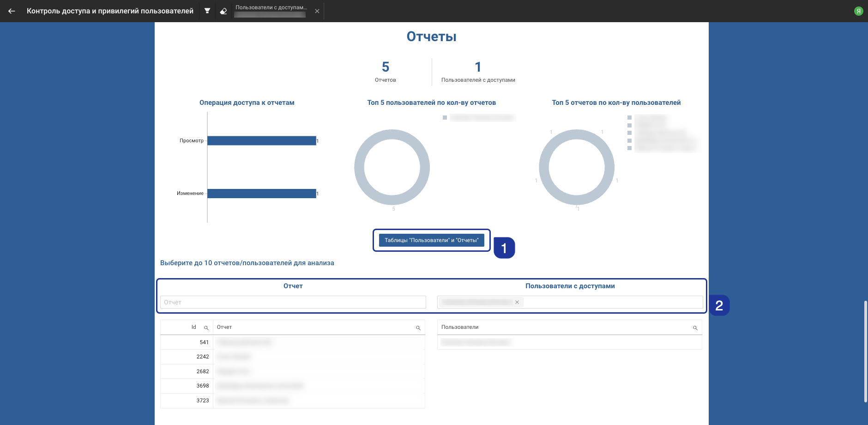Open the filter funnel icon in the toolbar

click(x=207, y=11)
